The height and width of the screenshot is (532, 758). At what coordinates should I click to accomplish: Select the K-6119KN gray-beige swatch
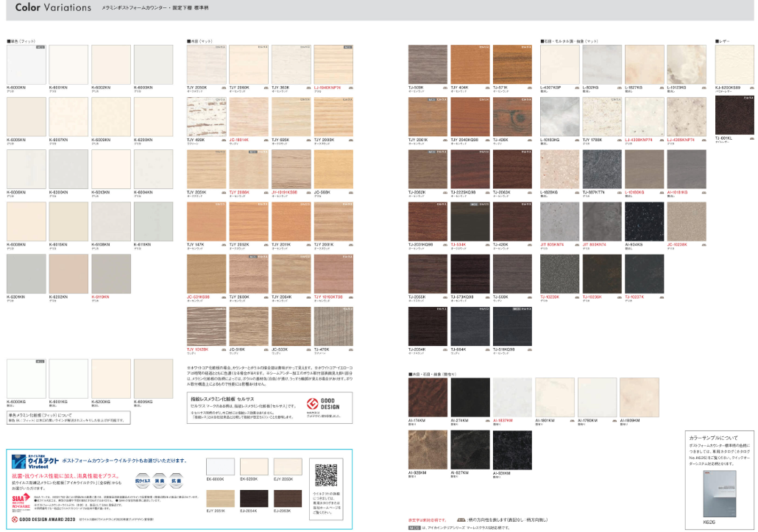pos(110,273)
